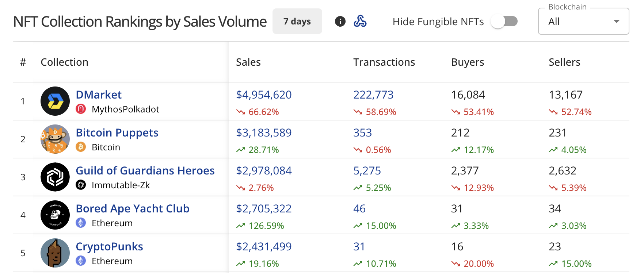Click DMarket sellers value 13,167
This screenshot has width=644, height=273.
point(565,95)
